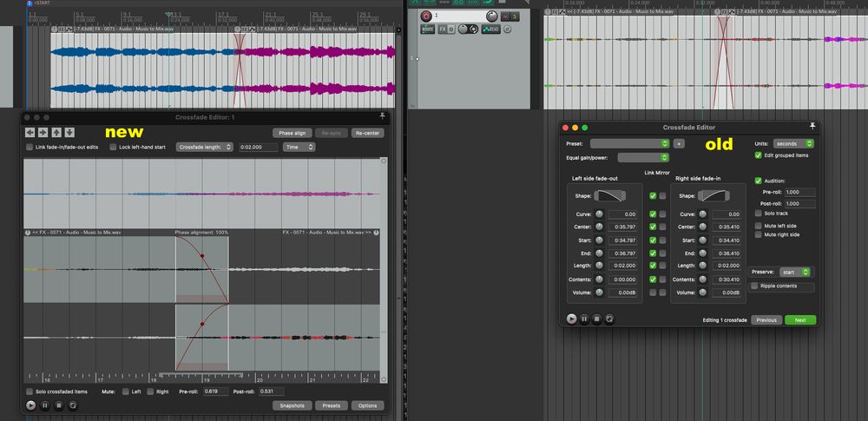Toggle Mirror checkbox for Shape row

(662, 195)
